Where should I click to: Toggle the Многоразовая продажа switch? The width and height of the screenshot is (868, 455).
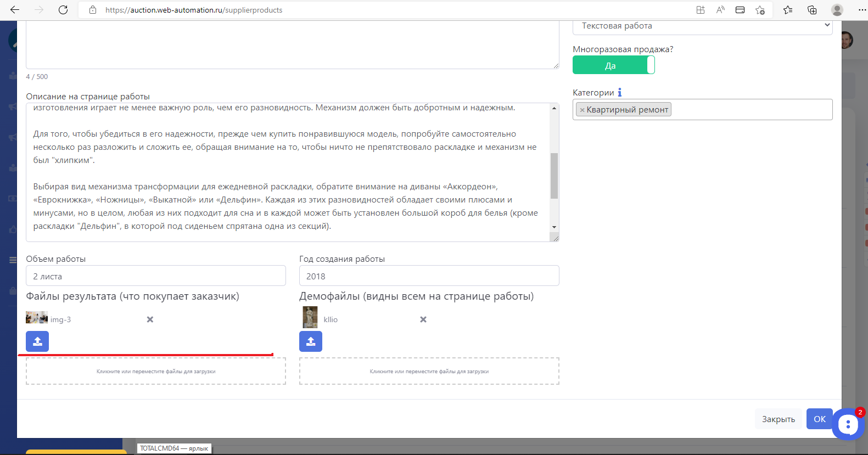click(613, 65)
